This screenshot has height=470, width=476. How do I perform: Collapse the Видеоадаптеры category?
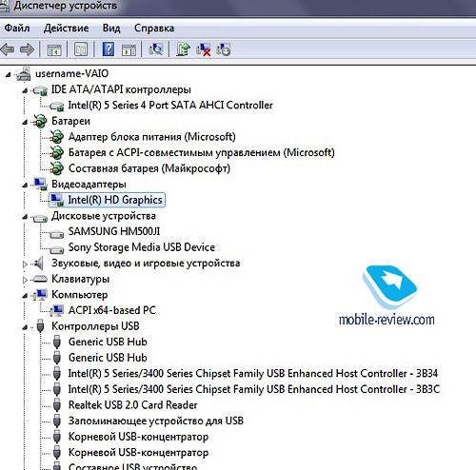coord(25,186)
